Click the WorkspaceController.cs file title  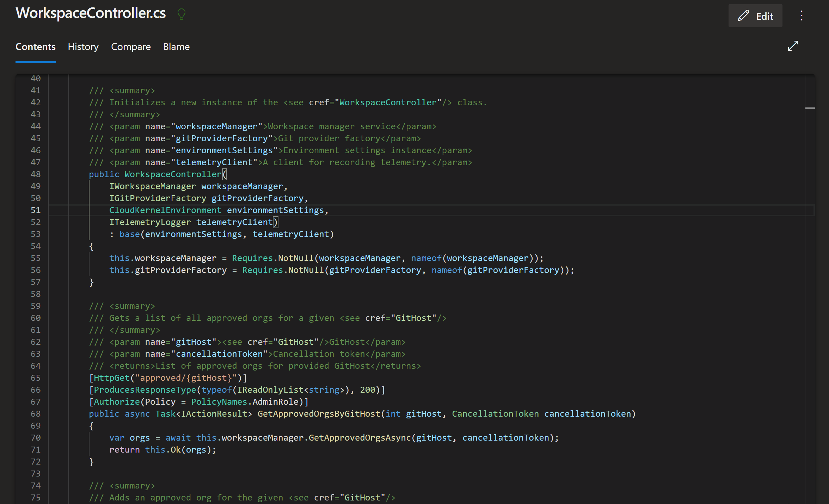[91, 13]
